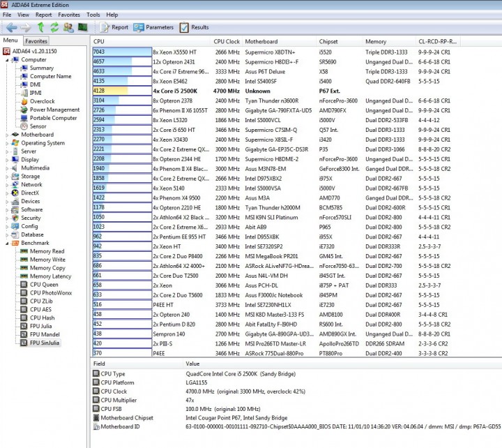Select the Sensor icon
This screenshot has height=448, width=502.
coord(24,126)
